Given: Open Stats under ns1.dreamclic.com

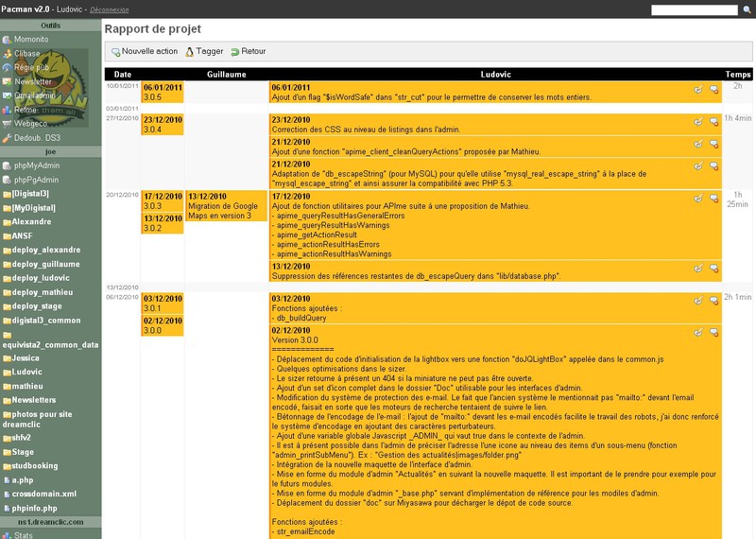Looking at the screenshot, I should click(23, 535).
